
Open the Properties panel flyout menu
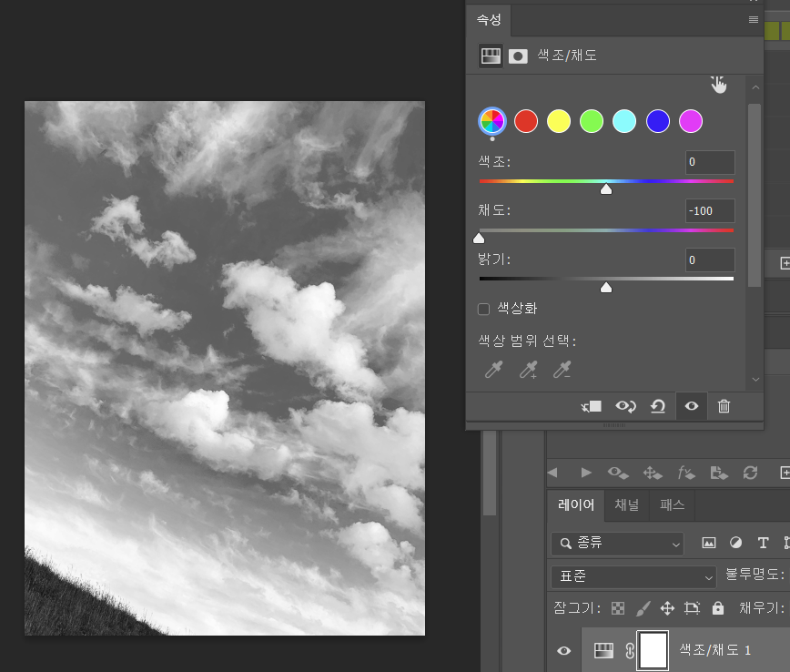753,19
